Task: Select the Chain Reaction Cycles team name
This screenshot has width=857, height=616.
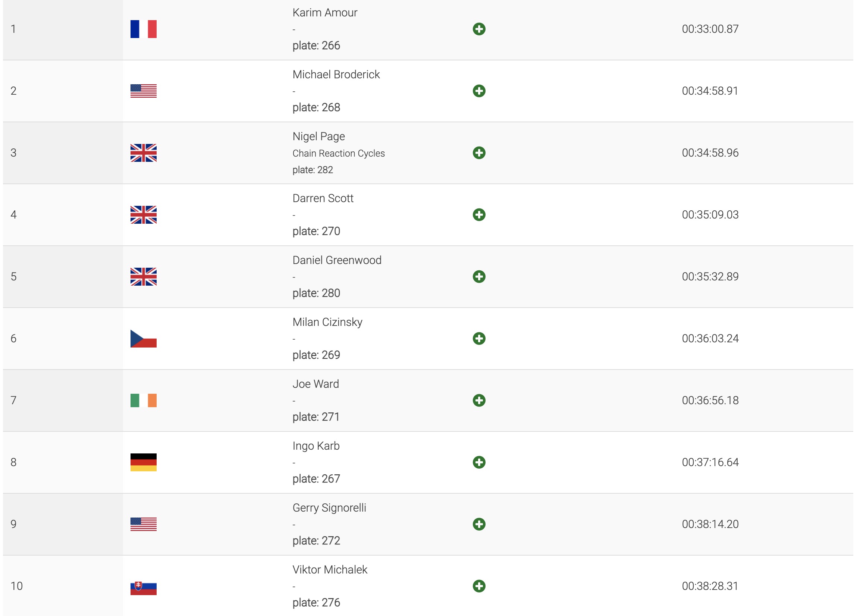Action: 339,153
